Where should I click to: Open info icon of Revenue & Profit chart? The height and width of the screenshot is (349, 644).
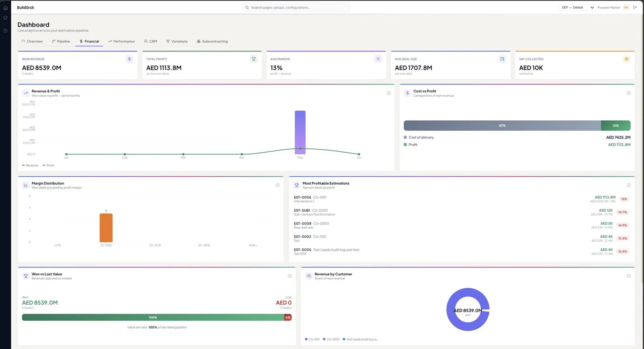pyautogui.click(x=388, y=93)
